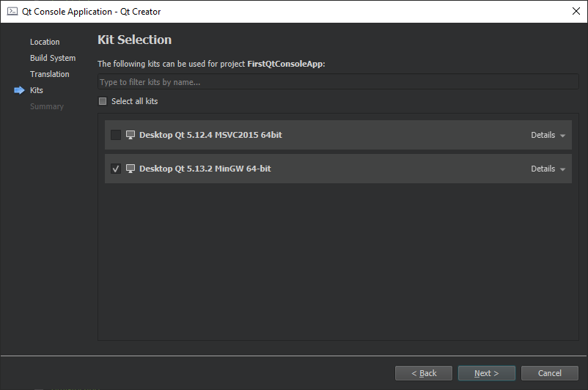
Task: Click the monitor icon for Desktop Qt 5.12.4 MSVC2015
Action: tap(130, 135)
